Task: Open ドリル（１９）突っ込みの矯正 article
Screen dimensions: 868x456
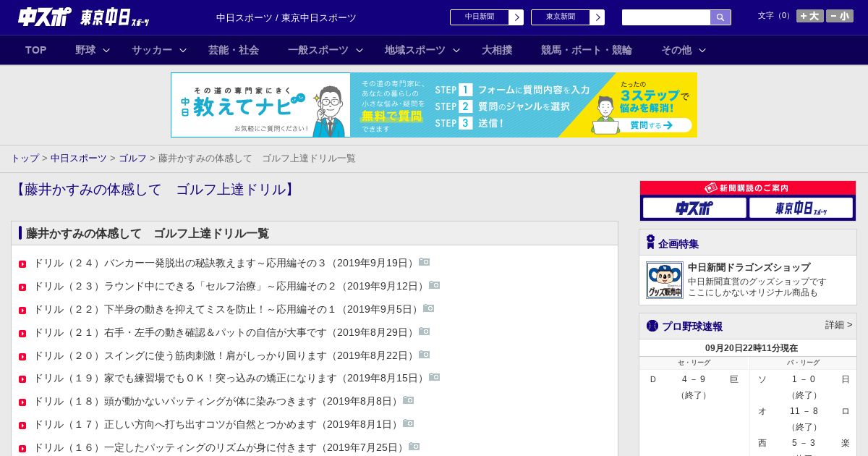Action: (x=230, y=378)
